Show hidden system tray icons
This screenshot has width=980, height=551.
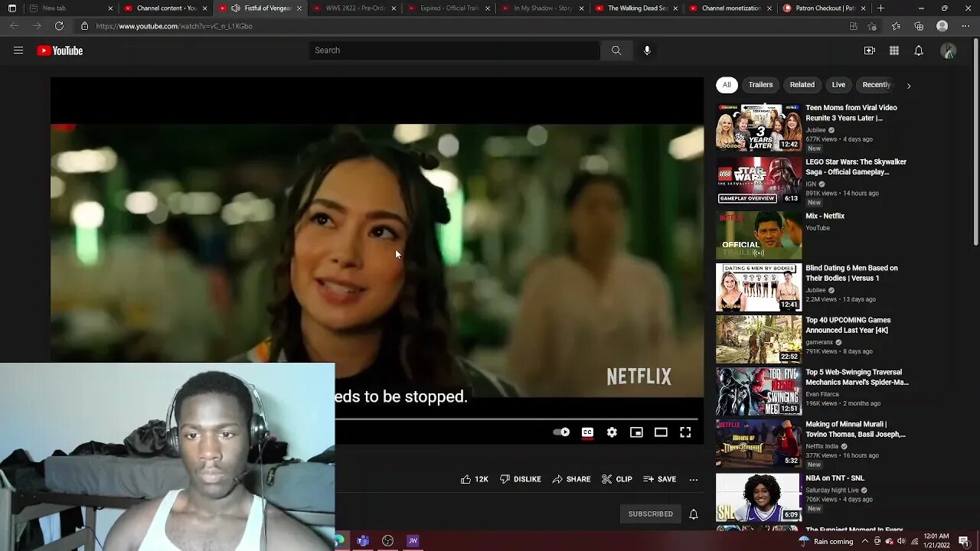click(867, 541)
